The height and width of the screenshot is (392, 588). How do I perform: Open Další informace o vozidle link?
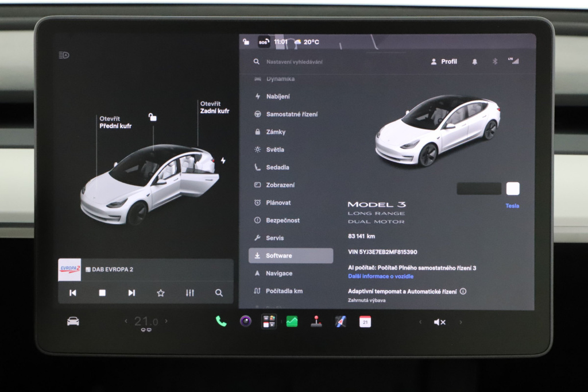(381, 276)
